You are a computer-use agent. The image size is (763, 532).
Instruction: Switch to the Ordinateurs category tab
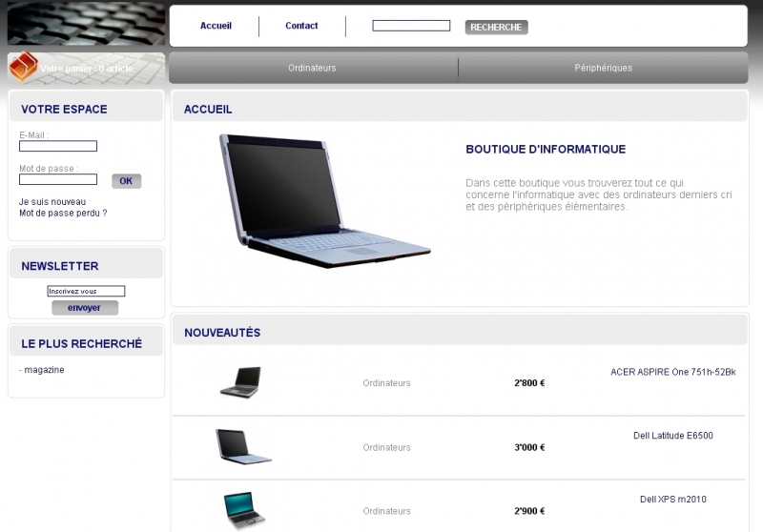312,68
